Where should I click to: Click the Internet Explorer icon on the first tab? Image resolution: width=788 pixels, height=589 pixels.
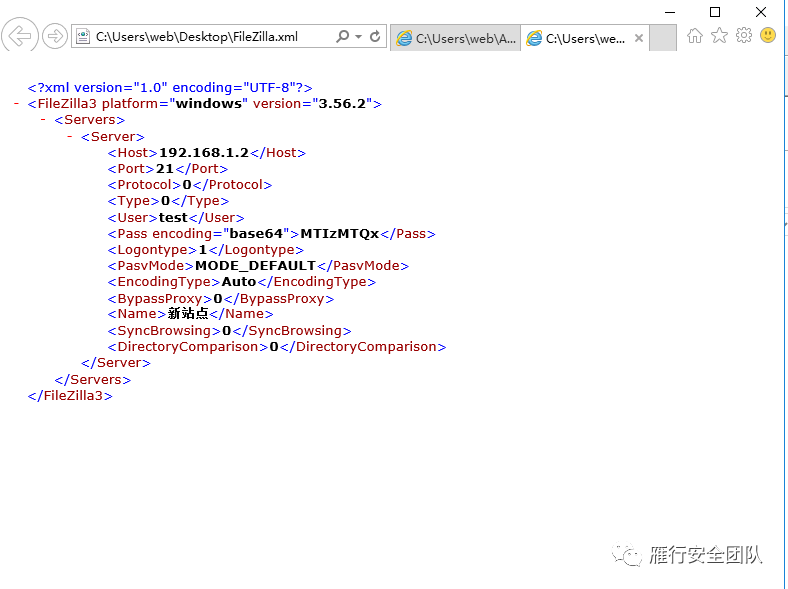404,38
